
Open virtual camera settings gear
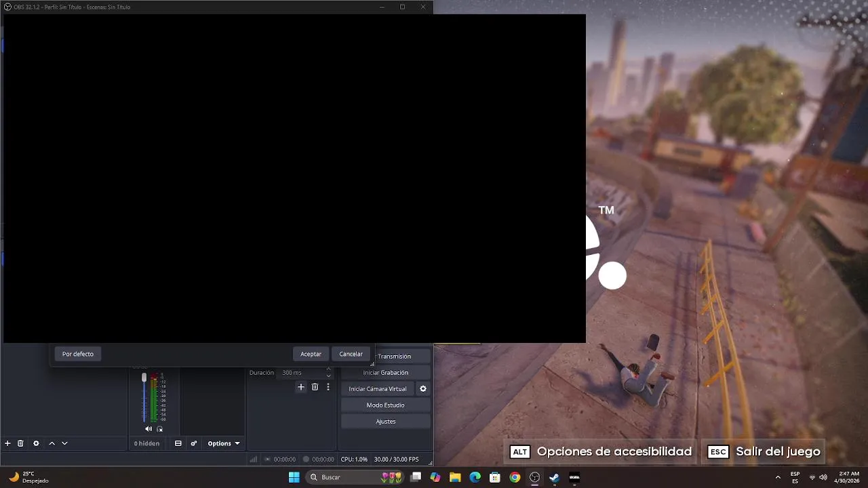click(x=423, y=389)
